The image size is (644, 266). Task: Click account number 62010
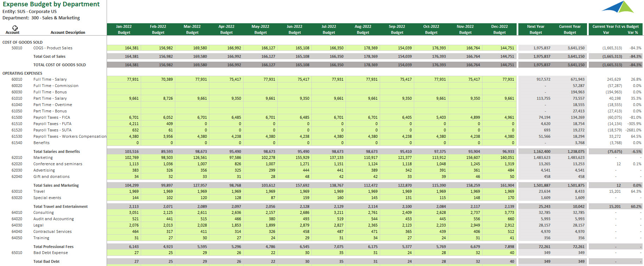17,157
